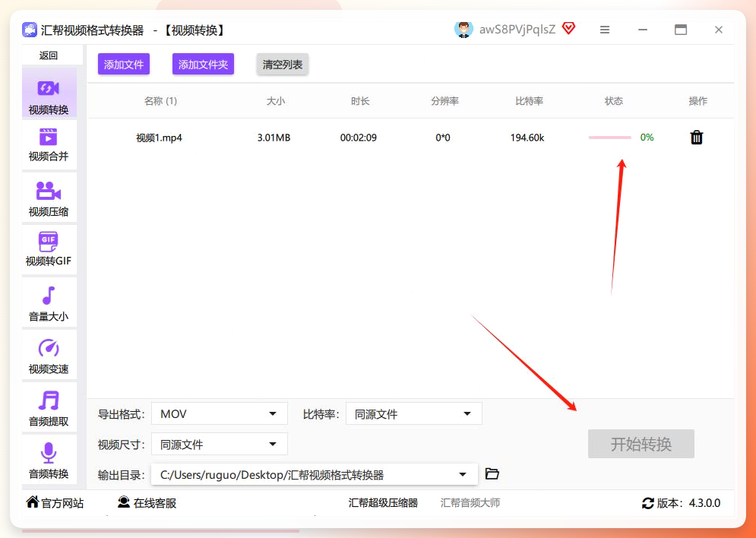Click the 3.01MB size value

[274, 138]
